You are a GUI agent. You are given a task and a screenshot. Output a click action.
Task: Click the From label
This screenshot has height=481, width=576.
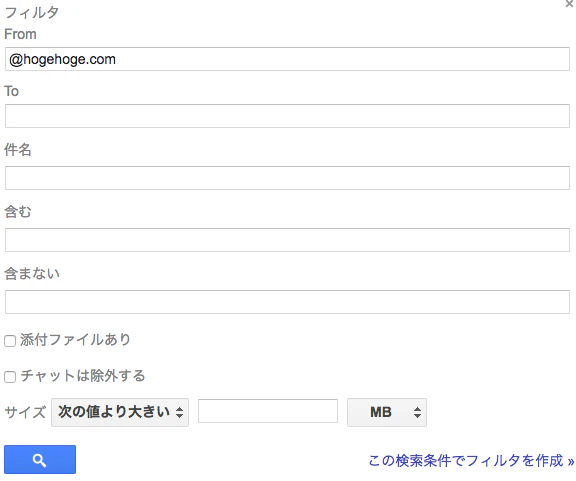point(20,34)
